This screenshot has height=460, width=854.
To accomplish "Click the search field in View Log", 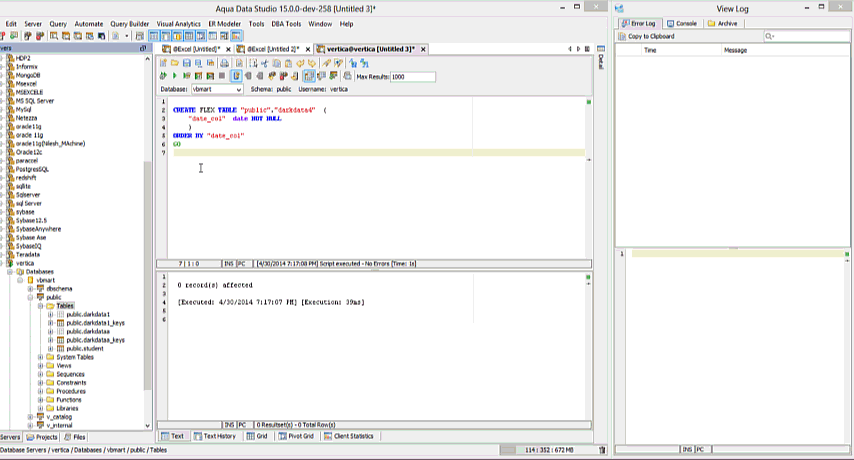I will coord(807,36).
